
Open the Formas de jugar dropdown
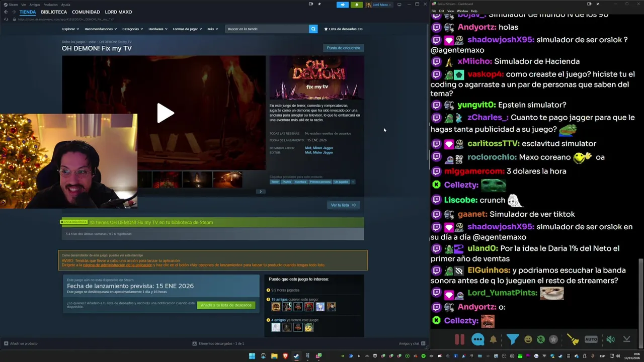coord(187,29)
